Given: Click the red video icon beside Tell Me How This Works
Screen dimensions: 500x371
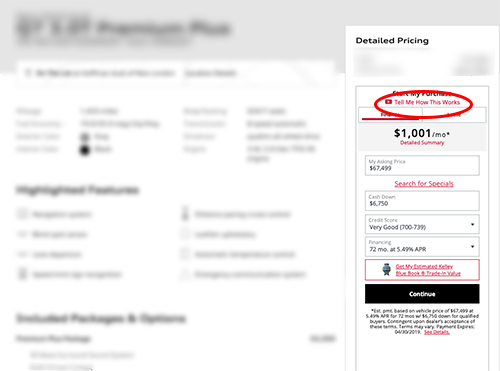Looking at the screenshot, I should tap(388, 102).
